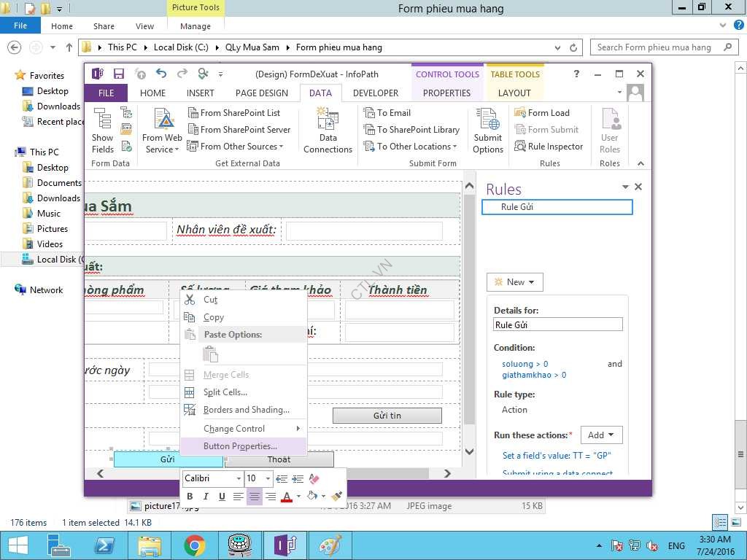Click the 'soluong > 0' condition link
The width and height of the screenshot is (747, 560).
pos(525,364)
